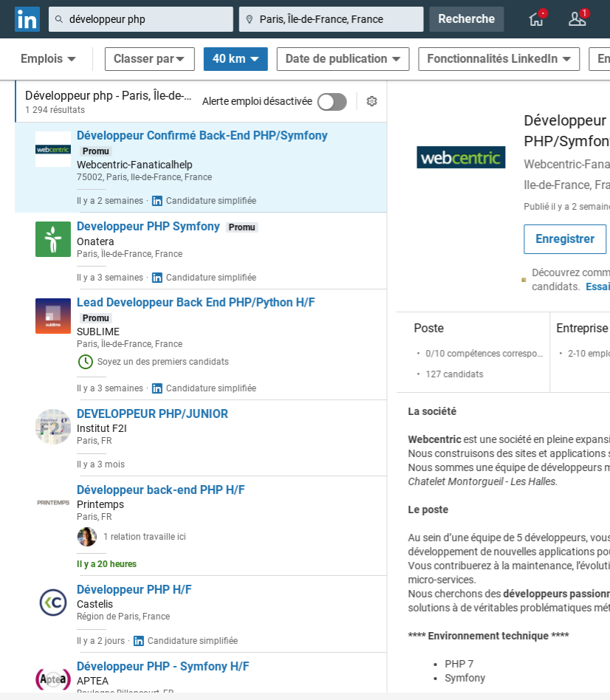Click 'Institut F2I' company name

102,428
